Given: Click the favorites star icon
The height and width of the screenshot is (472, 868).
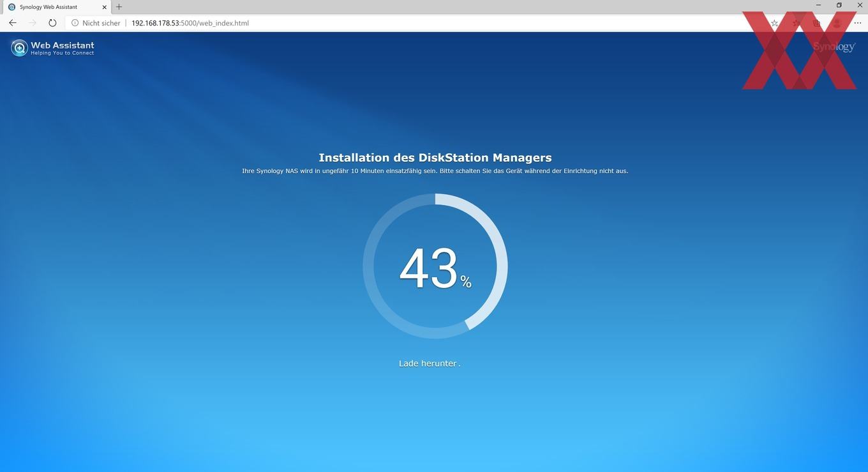Looking at the screenshot, I should [775, 23].
